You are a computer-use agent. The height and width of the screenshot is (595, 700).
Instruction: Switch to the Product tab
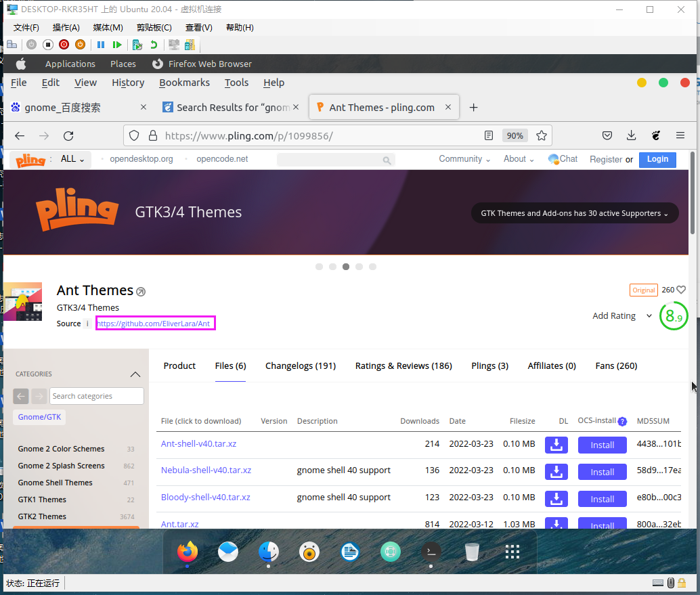179,366
